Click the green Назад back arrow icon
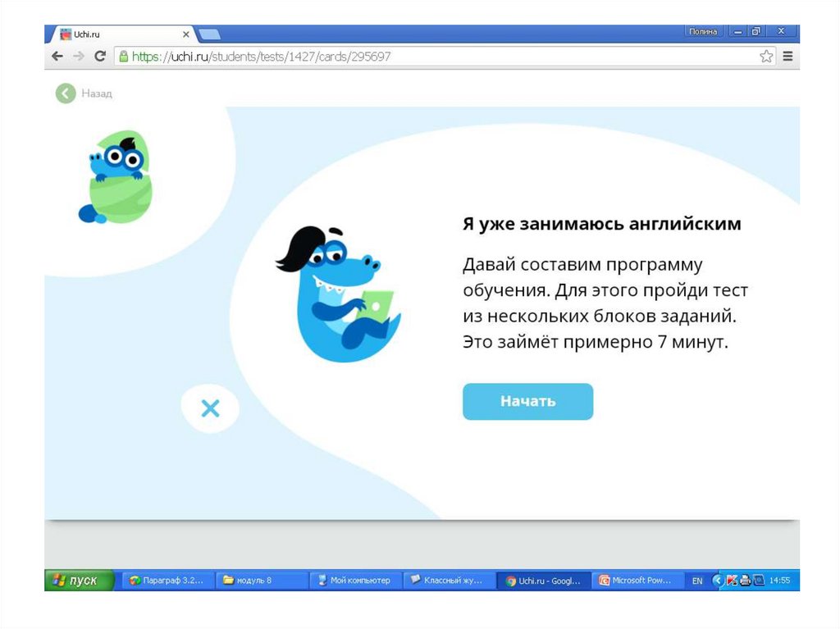This screenshot has height=629, width=840. (66, 93)
